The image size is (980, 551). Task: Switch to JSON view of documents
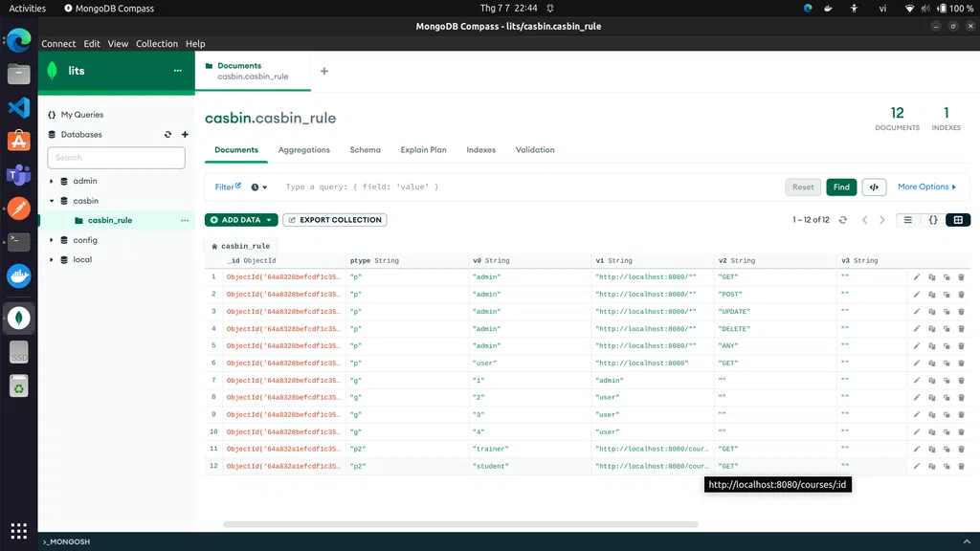pyautogui.click(x=932, y=220)
